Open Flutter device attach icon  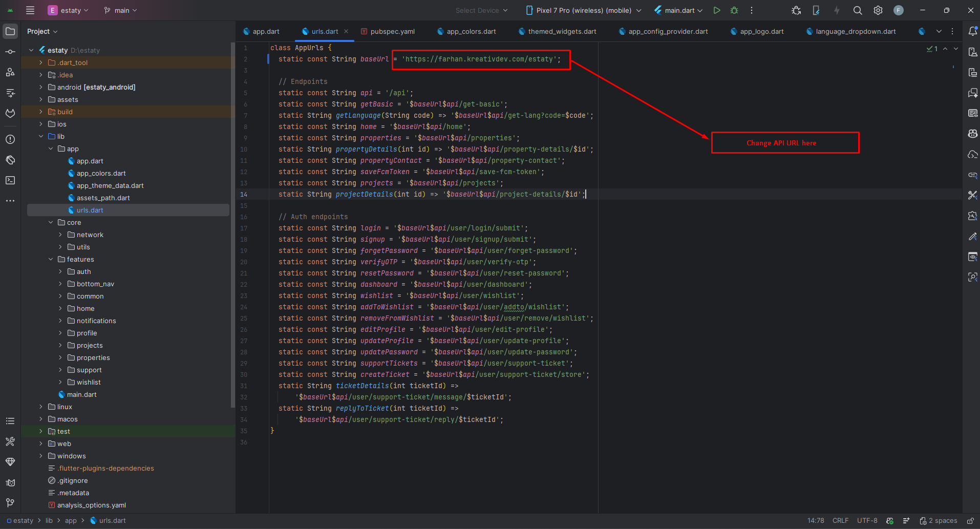(816, 10)
